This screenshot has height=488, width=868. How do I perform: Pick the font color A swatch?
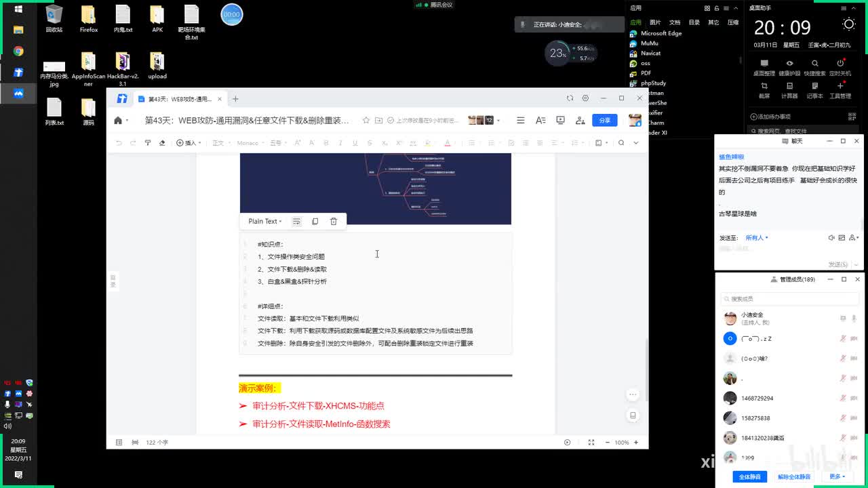[448, 143]
